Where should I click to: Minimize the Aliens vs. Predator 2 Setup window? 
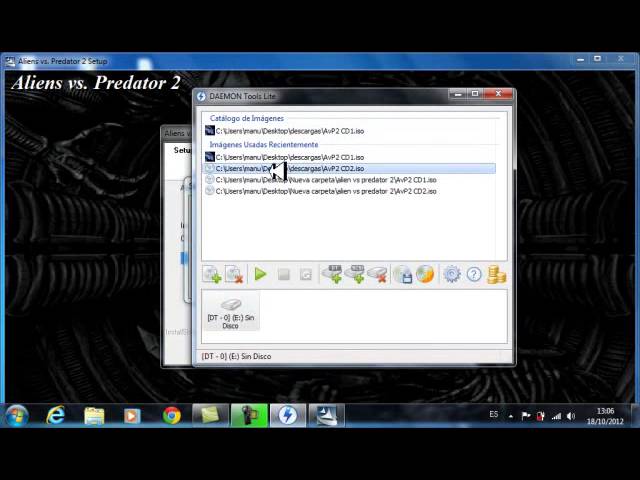(580, 60)
